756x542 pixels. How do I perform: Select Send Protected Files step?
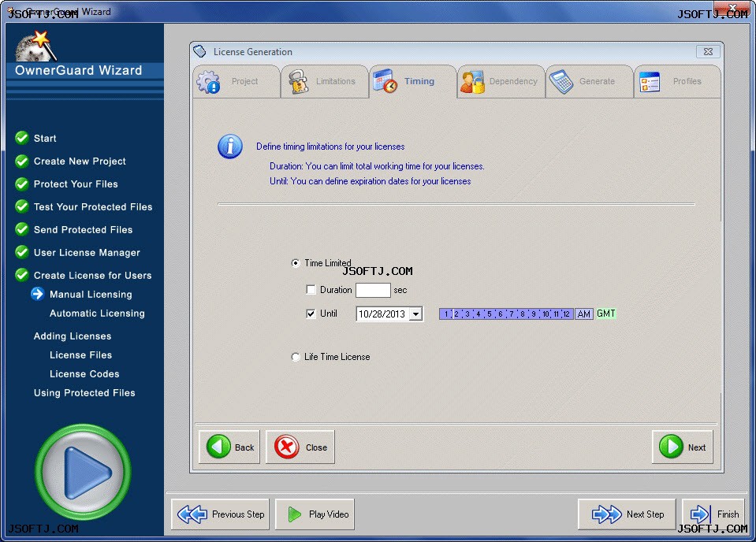pyautogui.click(x=83, y=230)
